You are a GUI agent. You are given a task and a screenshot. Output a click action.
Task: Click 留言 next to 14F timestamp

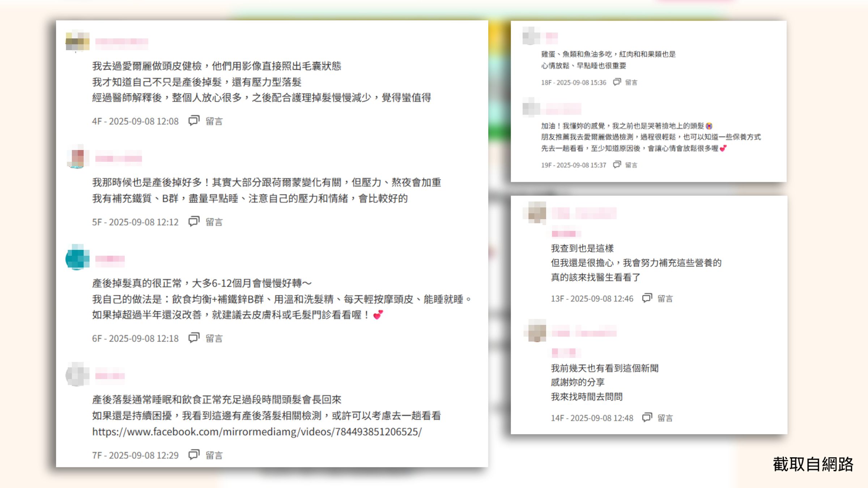click(x=665, y=418)
